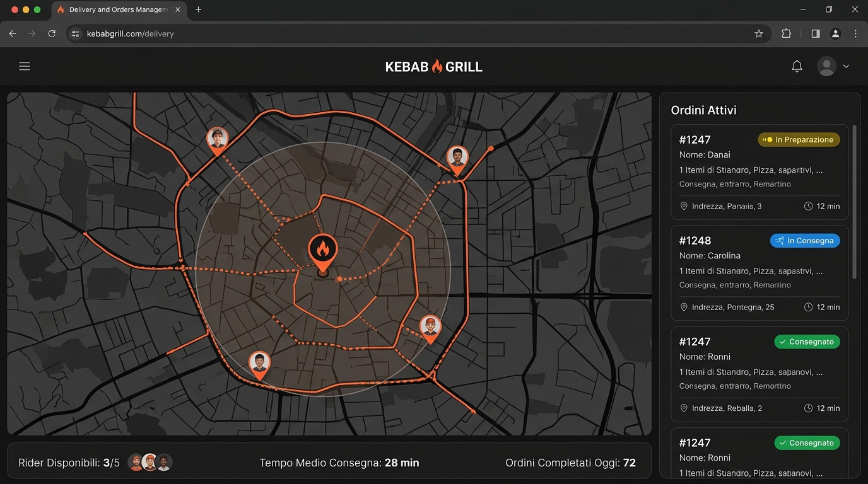Open the hamburger navigation menu
The height and width of the screenshot is (484, 868).
(24, 66)
